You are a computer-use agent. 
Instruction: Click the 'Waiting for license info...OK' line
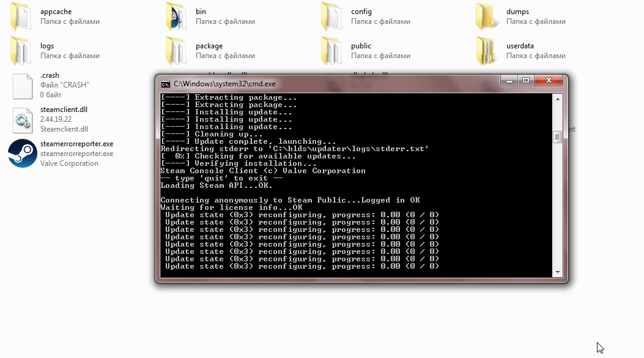(x=231, y=207)
